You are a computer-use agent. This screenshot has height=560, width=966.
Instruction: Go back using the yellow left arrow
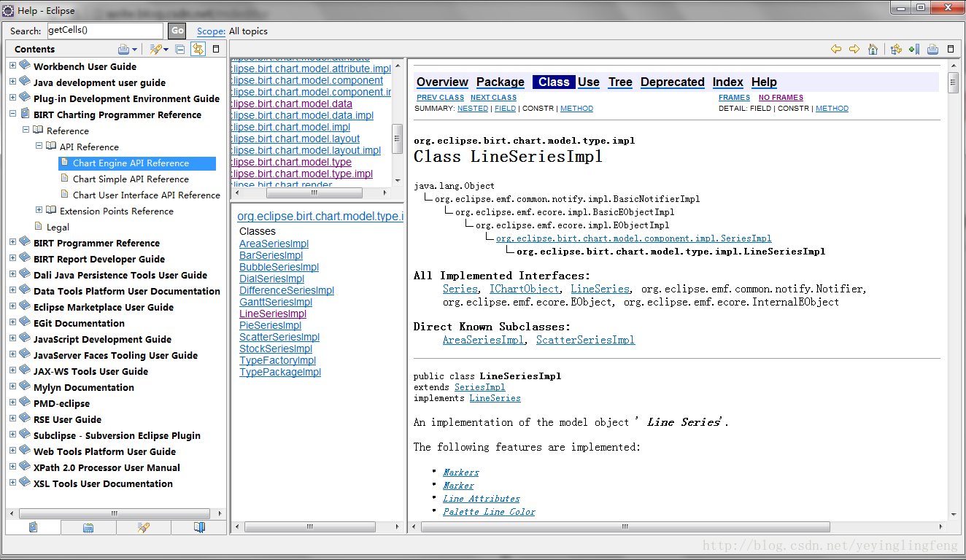click(x=836, y=49)
